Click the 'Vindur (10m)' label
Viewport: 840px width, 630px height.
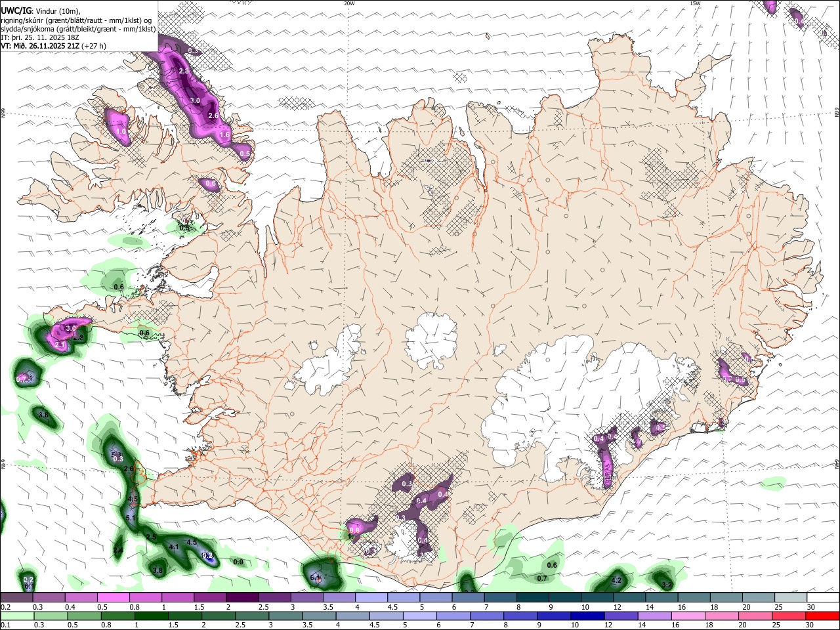(x=57, y=11)
